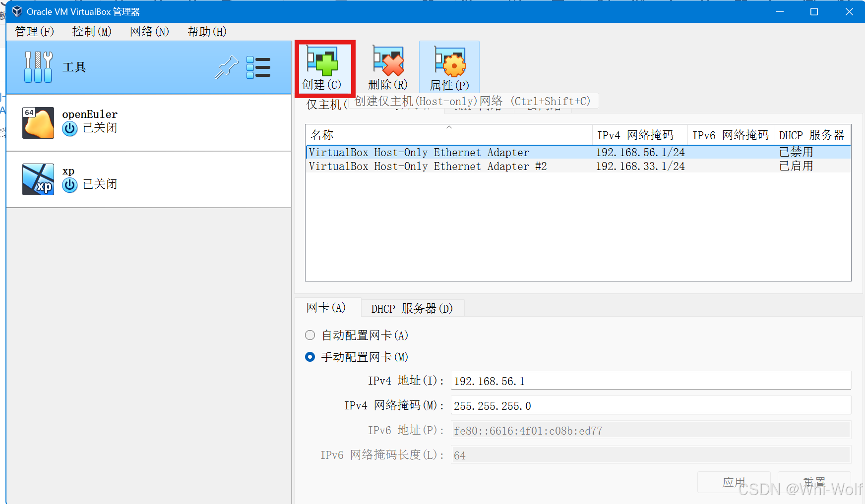This screenshot has height=504, width=865.
Task: Select the xp virtual machine icon
Action: tap(38, 179)
